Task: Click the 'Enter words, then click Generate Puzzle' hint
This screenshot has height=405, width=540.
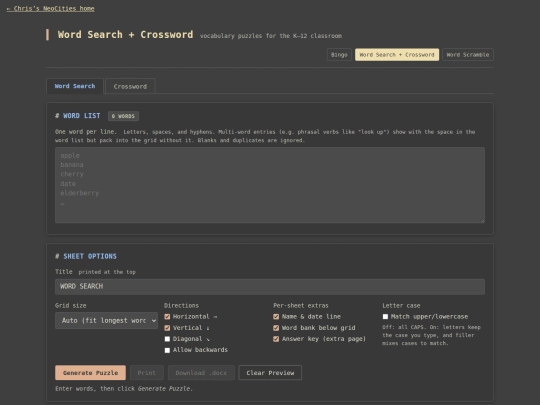Action: 124,388
